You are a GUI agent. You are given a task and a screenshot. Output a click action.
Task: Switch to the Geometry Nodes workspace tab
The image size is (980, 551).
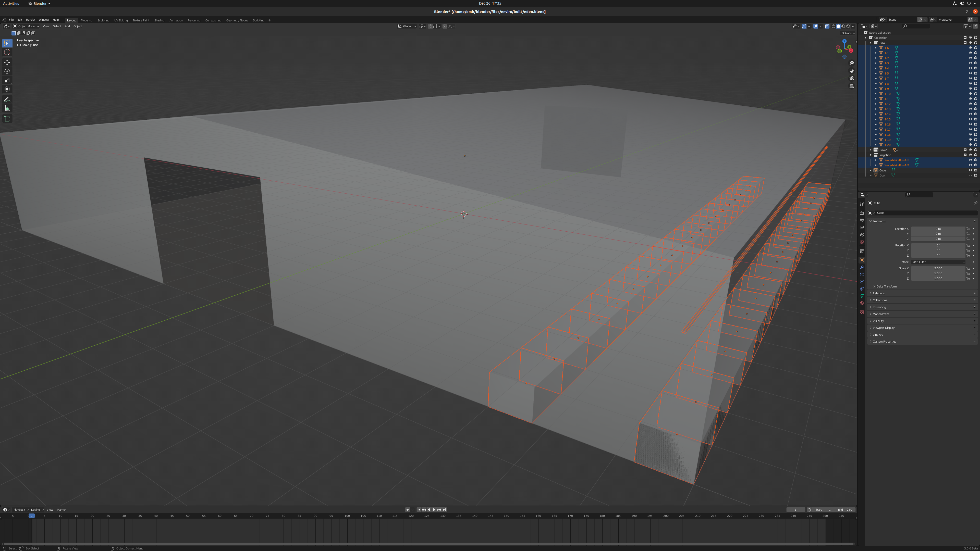(x=237, y=20)
